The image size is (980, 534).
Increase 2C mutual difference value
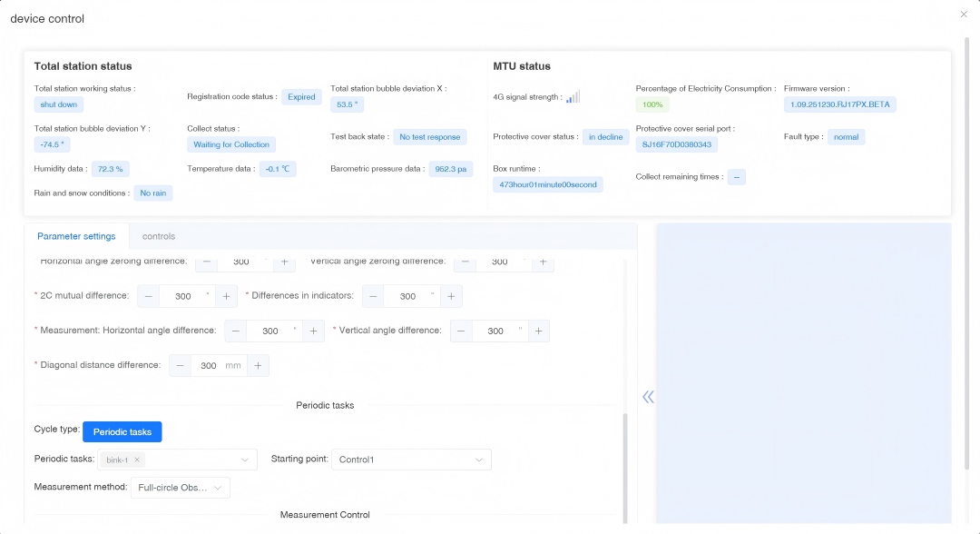[226, 296]
